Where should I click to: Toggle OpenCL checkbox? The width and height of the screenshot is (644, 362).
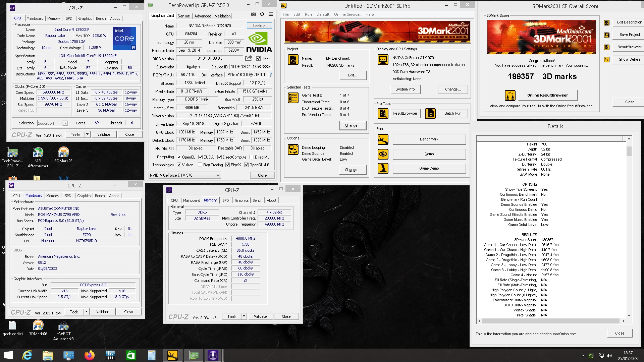coord(179,157)
